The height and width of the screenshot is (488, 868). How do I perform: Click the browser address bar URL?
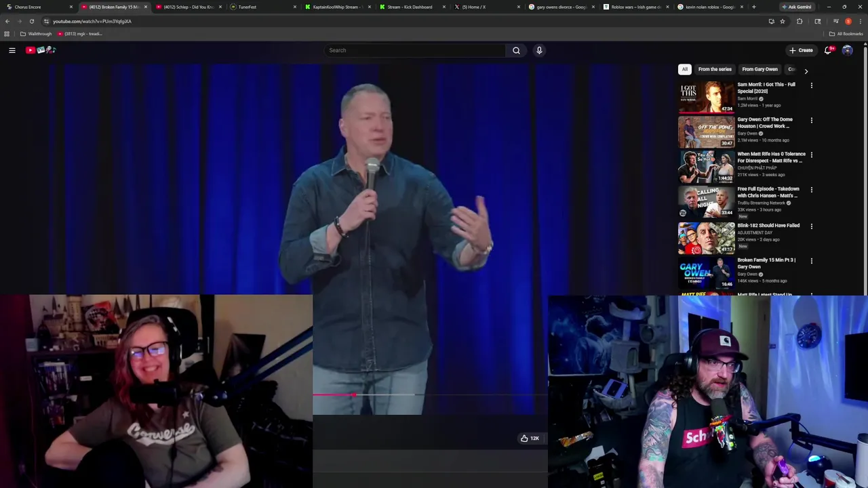tap(92, 21)
